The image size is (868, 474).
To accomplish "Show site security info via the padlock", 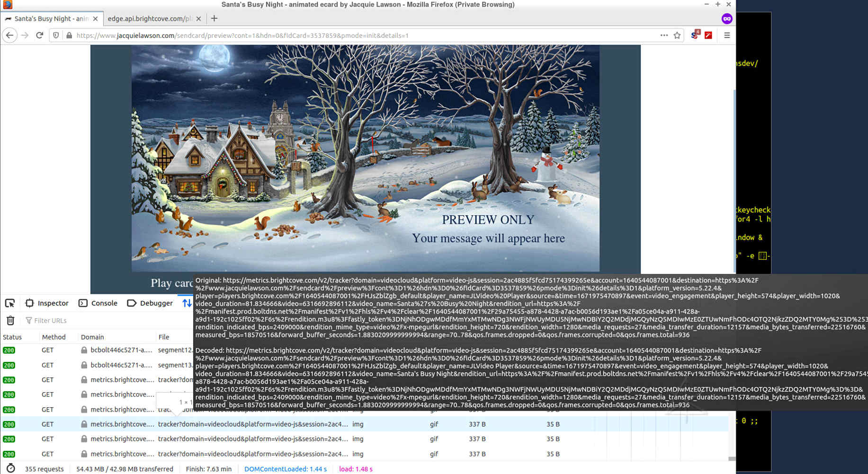I will [69, 35].
